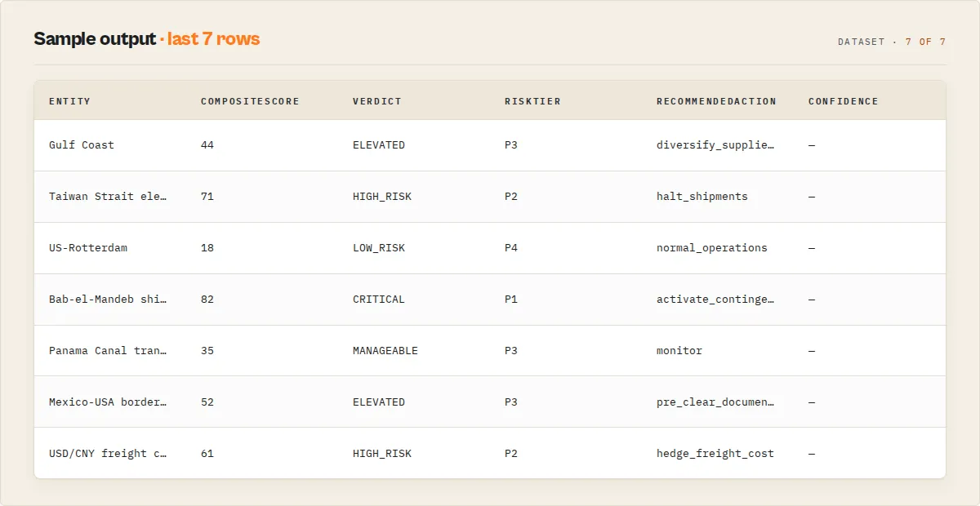Click the VERDICT column header

376,101
